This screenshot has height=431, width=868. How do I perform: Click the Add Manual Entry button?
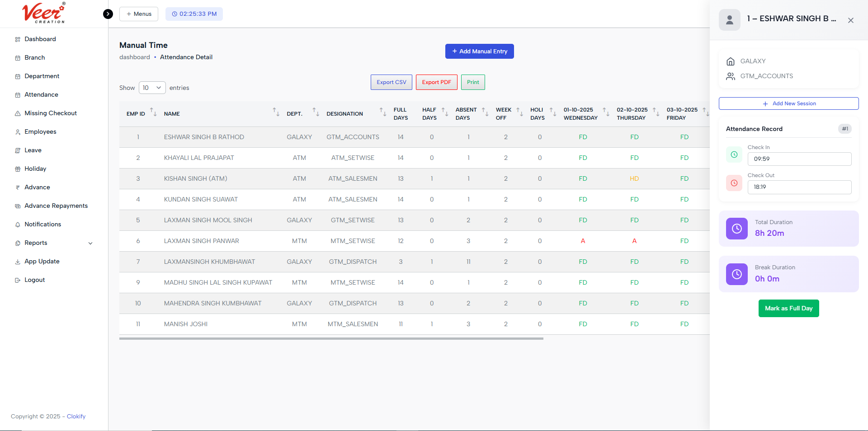coord(479,51)
